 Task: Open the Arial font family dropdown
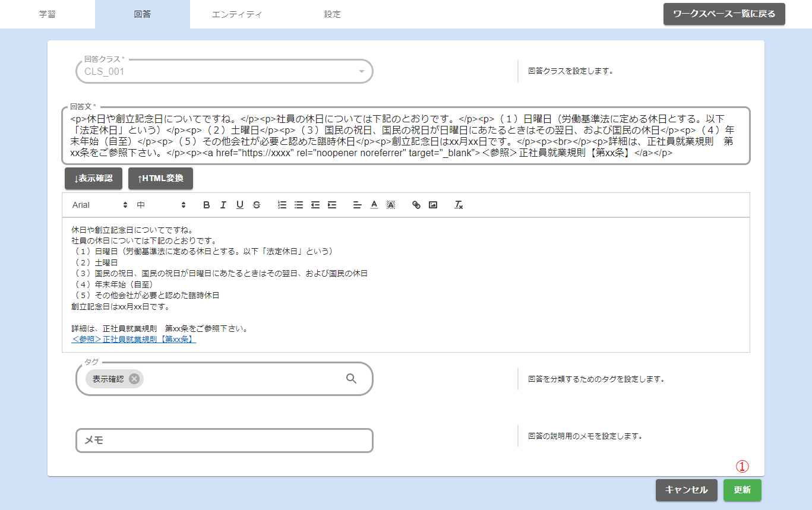coord(100,205)
